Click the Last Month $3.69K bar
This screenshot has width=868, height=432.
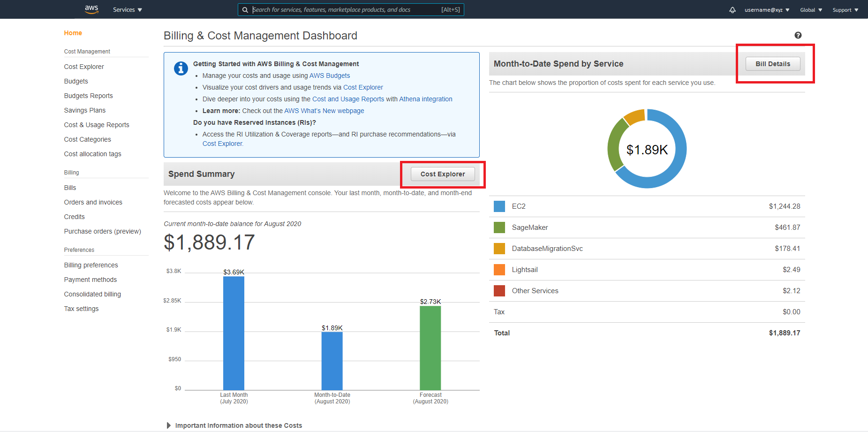point(234,333)
